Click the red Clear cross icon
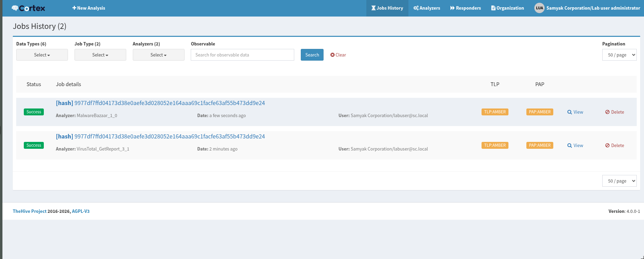 (333, 55)
